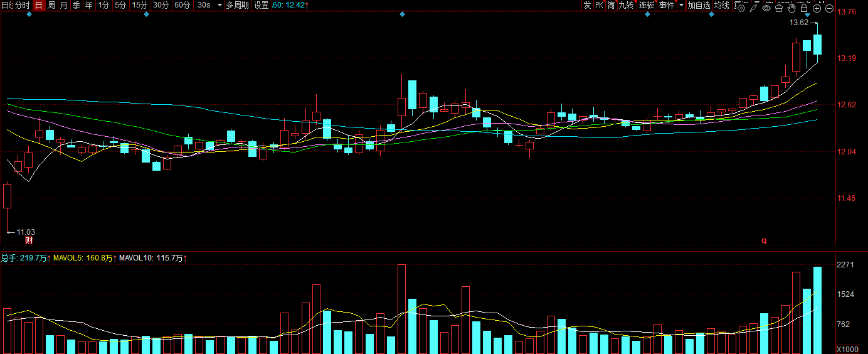The width and height of the screenshot is (868, 354).
Task: Click the 1524 volume axis label
Action: point(845,294)
